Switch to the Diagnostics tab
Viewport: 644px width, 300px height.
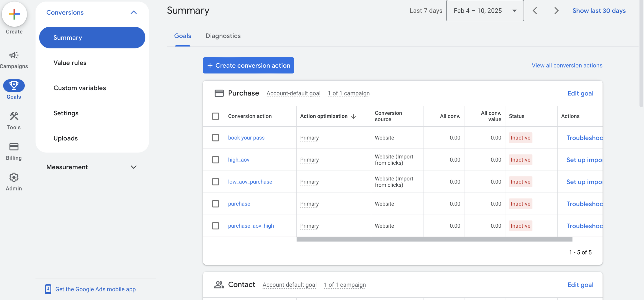click(223, 36)
